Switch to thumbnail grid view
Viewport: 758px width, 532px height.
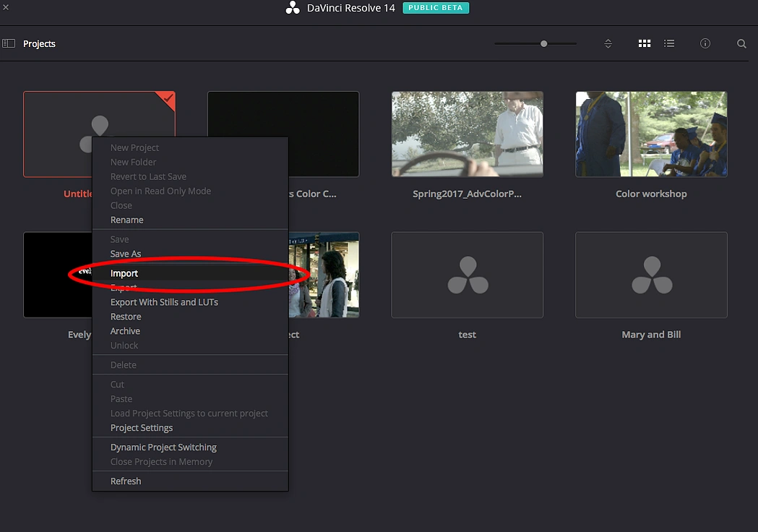[x=645, y=43]
